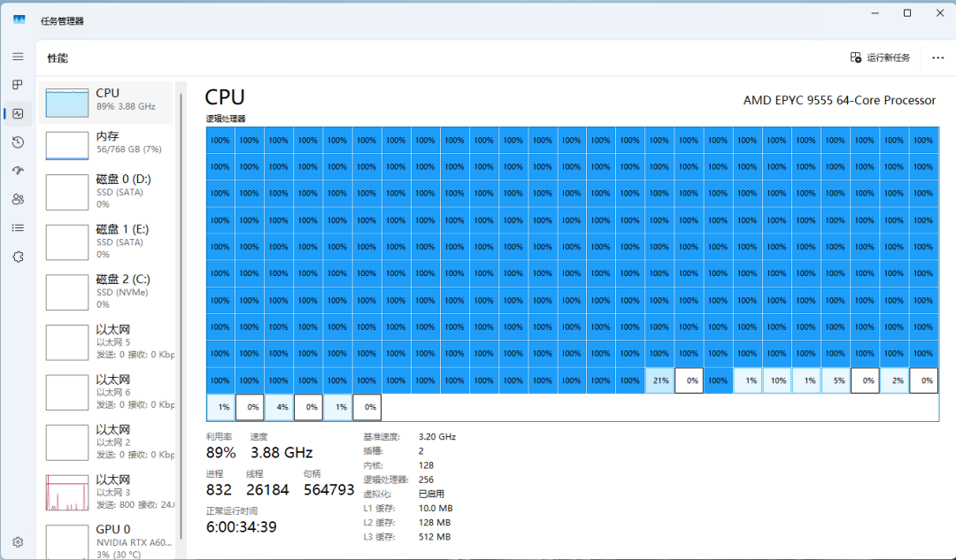956x560 pixels.
Task: Open the Details page icon
Action: 18,228
